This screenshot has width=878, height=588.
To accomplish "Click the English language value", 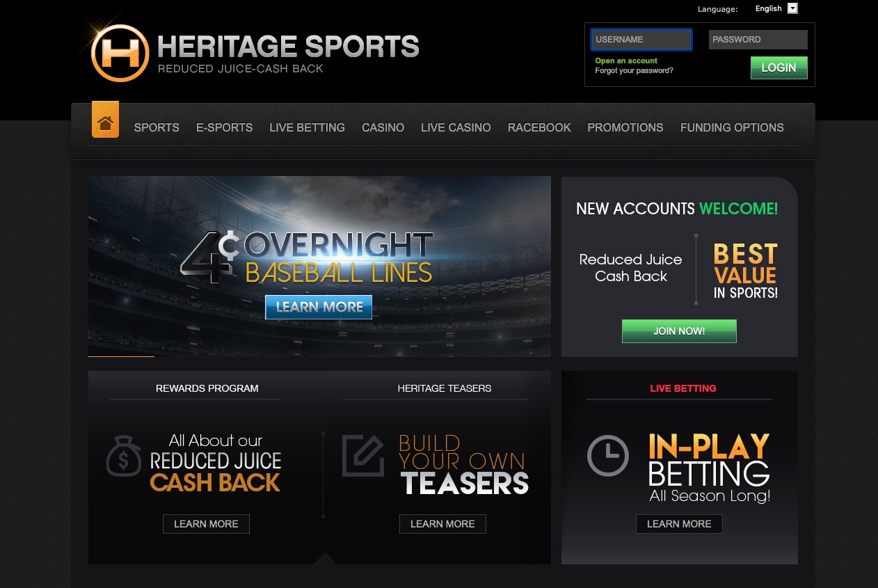I will coord(769,9).
